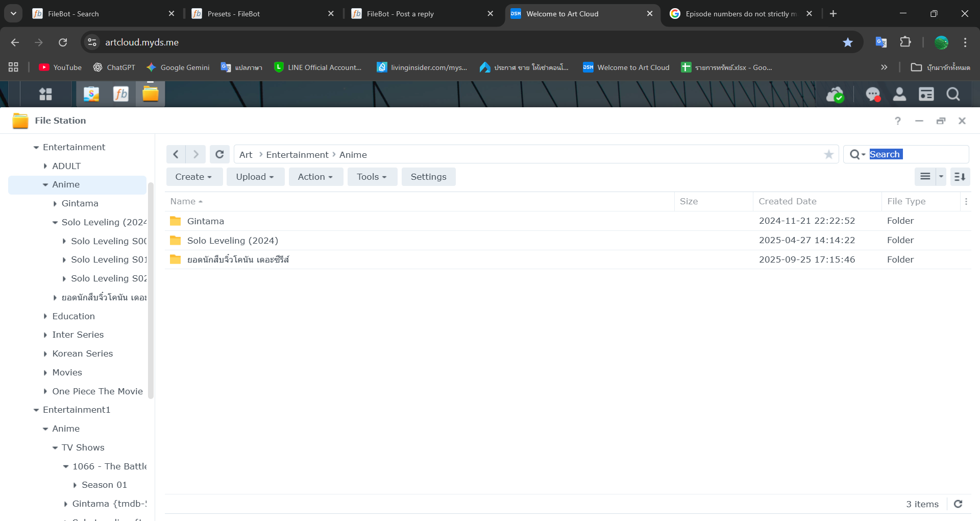
Task: Switch to the Presets - FileBot tab
Action: pos(233,14)
